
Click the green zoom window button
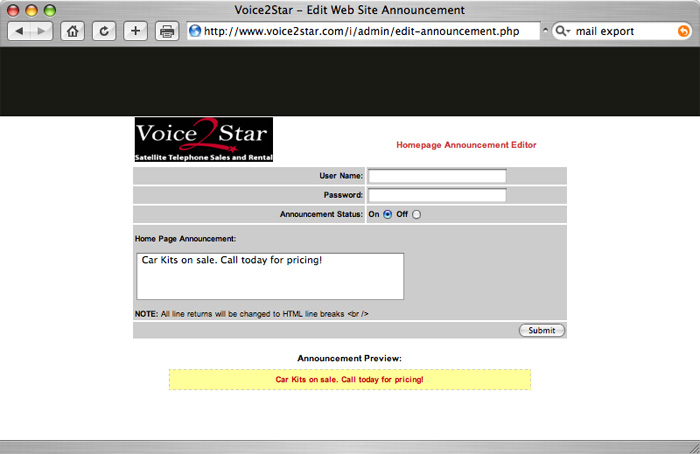50,10
